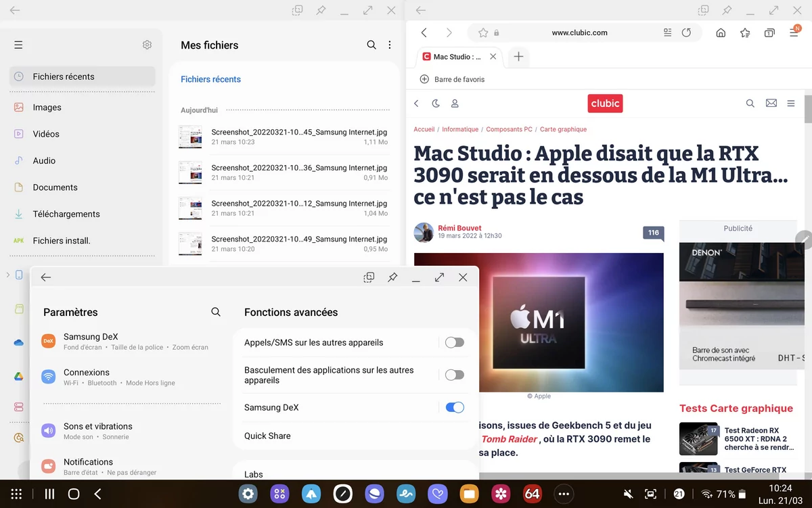Toggle Basculement des applications switch
The width and height of the screenshot is (812, 508).
click(455, 375)
